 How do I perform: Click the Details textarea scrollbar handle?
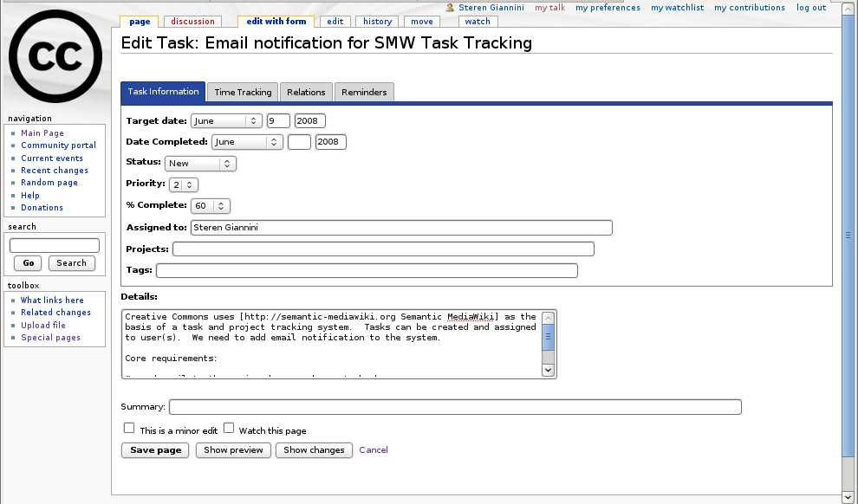click(x=548, y=339)
